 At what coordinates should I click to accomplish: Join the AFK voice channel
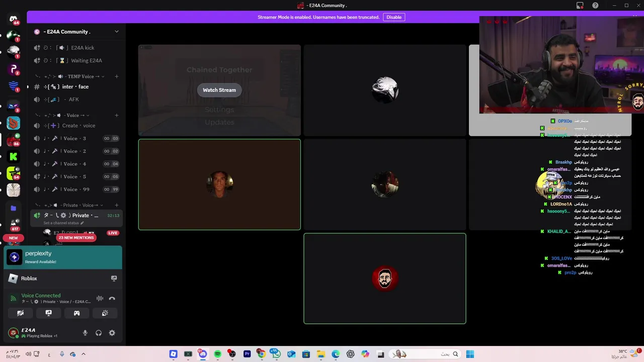76,100
